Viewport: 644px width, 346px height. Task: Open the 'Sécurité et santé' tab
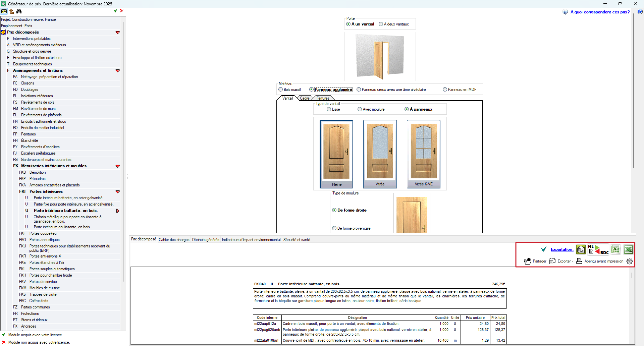(x=297, y=240)
